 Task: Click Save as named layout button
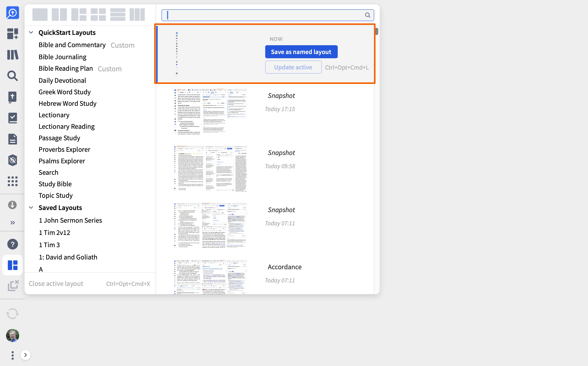[301, 52]
